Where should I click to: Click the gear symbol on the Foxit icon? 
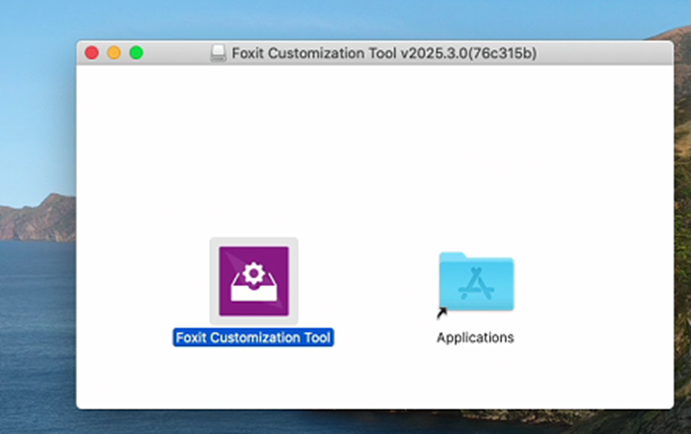tap(253, 271)
